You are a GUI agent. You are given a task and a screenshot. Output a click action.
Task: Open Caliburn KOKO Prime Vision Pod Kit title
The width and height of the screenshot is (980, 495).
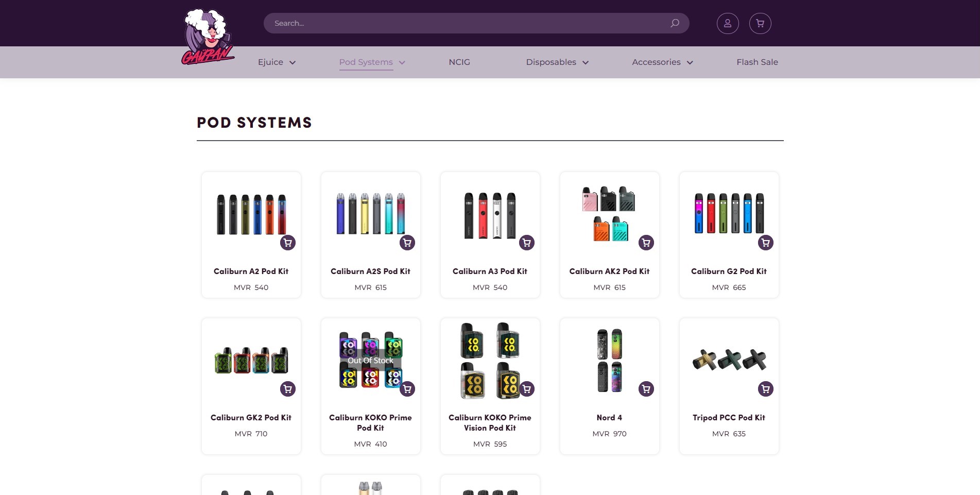coord(490,423)
